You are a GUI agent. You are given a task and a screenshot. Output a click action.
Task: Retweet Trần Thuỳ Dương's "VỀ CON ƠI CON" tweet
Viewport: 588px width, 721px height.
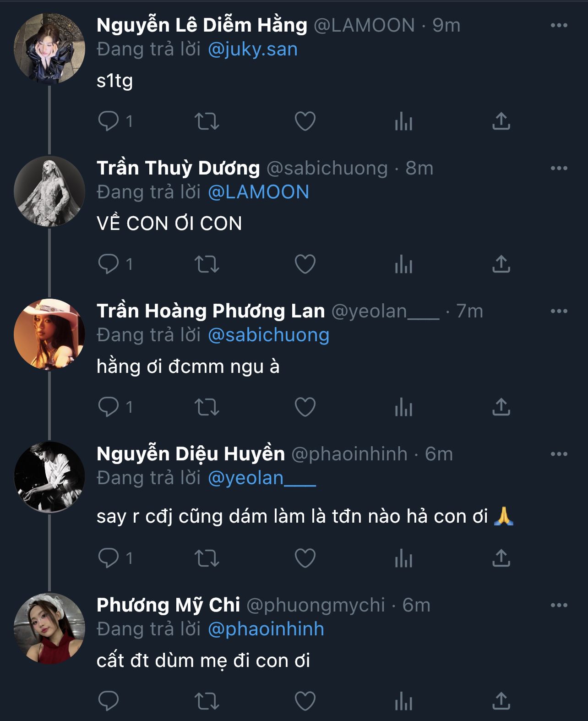point(207,264)
